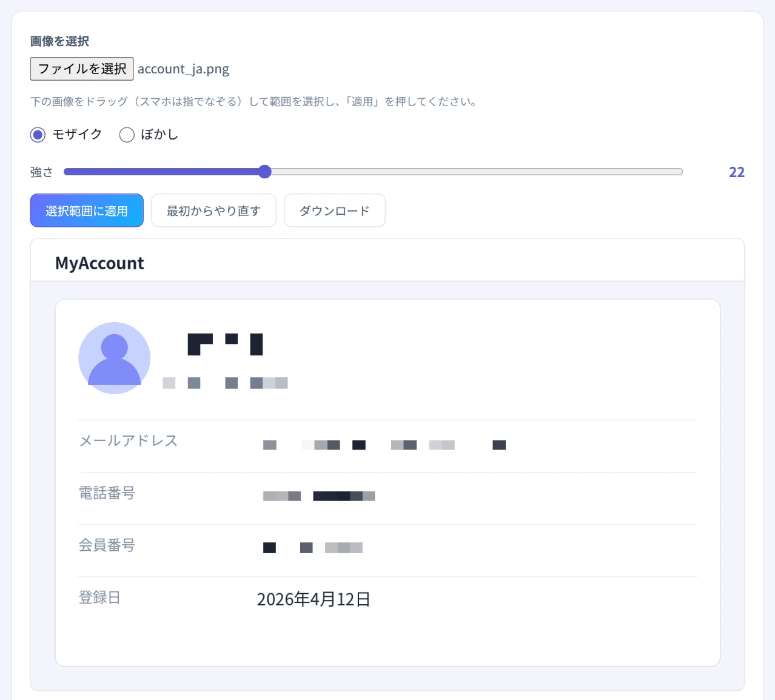The width and height of the screenshot is (775, 700).
Task: Click the 強さ strength slider handle
Action: point(264,172)
